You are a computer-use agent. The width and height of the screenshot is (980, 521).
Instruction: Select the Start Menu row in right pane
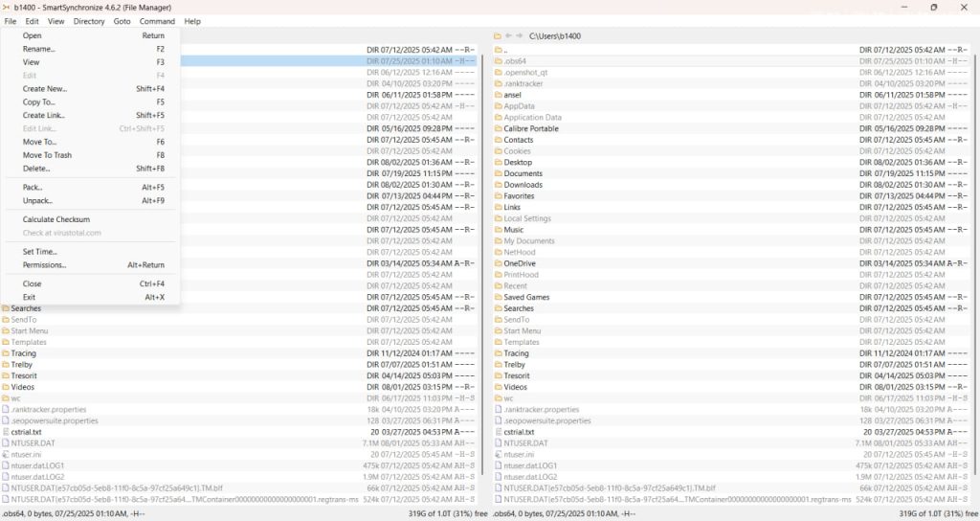click(x=732, y=331)
